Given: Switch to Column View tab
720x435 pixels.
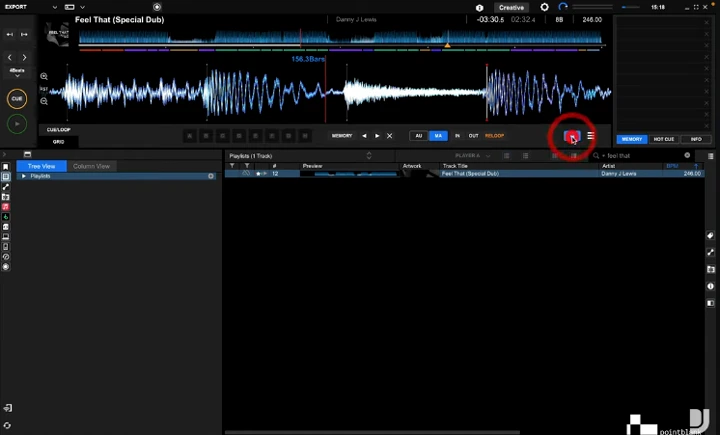Looking at the screenshot, I should click(91, 166).
